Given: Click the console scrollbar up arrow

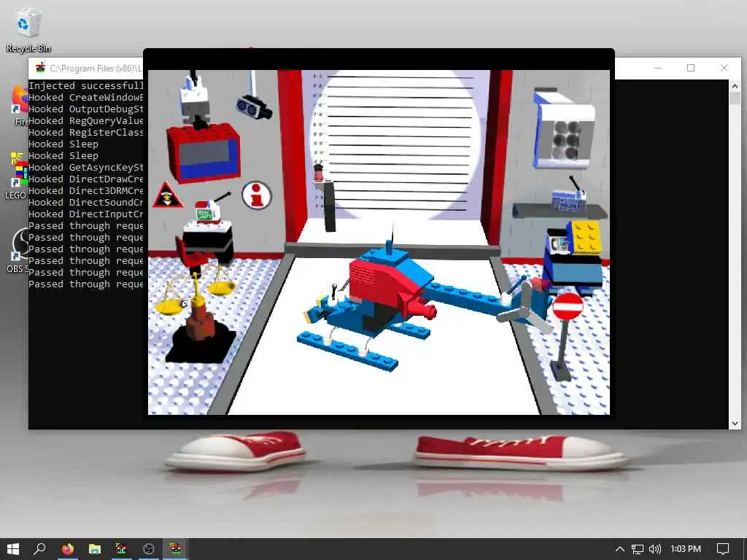Looking at the screenshot, I should (734, 86).
